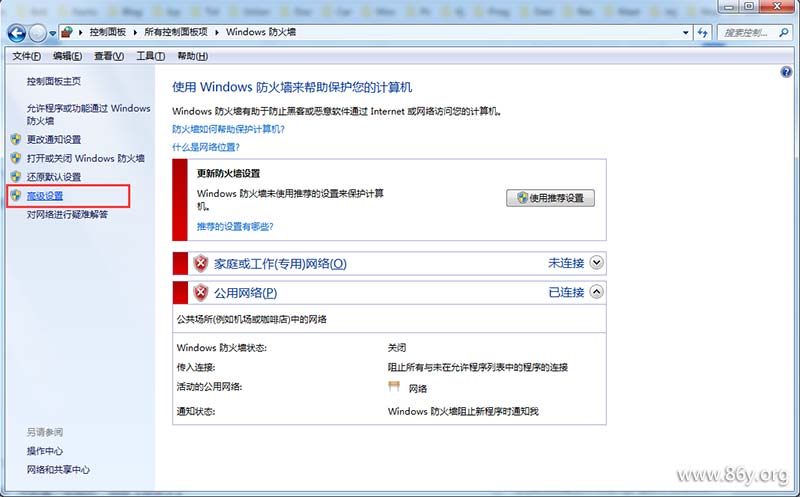Click red shield icon next to 家庭或工作(专用)网络
This screenshot has width=800, height=497.
click(201, 264)
